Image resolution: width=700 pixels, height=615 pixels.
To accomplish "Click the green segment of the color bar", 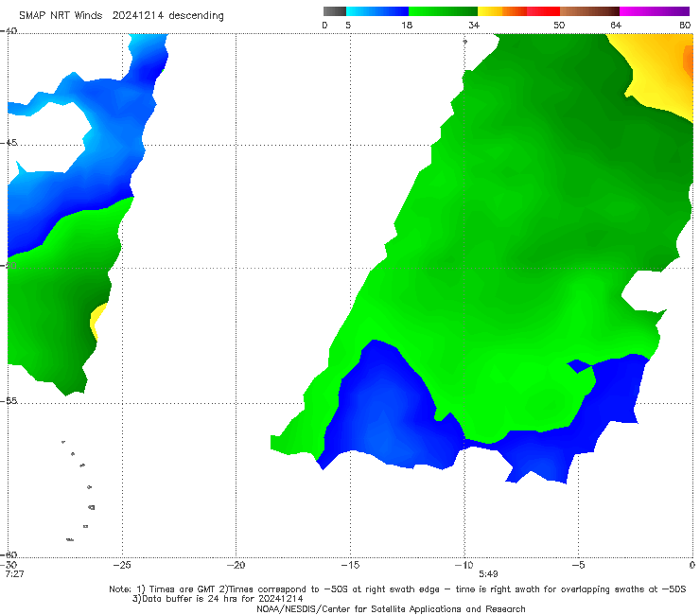I will coord(443,11).
